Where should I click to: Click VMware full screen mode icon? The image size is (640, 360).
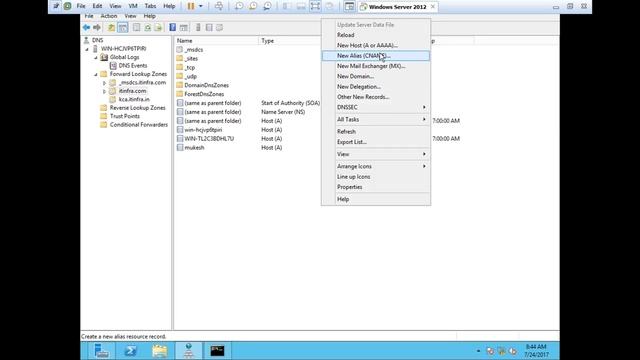click(x=315, y=6)
